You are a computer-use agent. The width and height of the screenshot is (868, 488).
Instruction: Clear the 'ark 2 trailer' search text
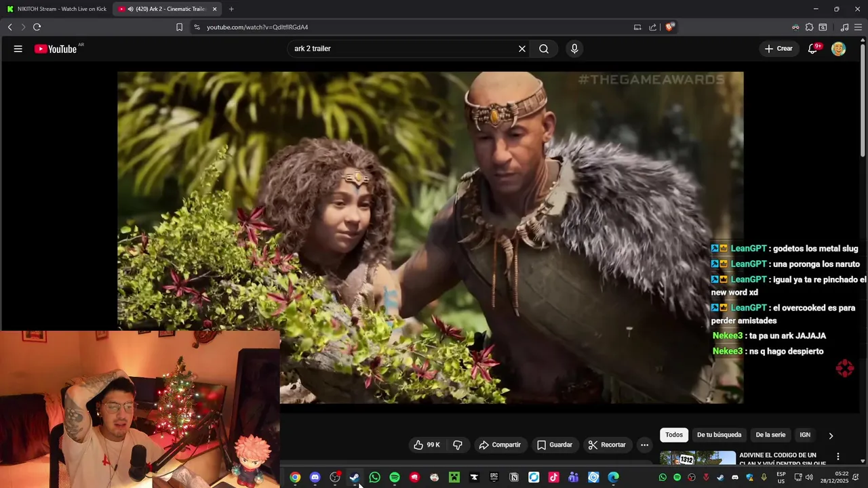(x=522, y=49)
